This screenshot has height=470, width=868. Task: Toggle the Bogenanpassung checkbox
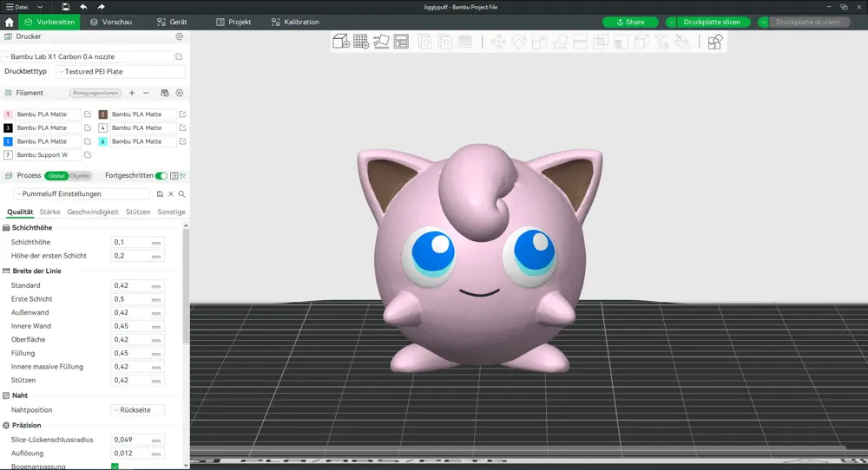115,467
